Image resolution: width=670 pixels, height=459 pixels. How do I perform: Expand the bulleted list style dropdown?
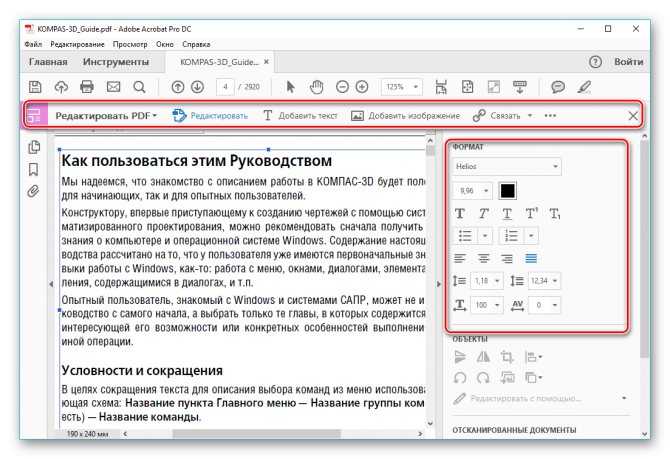tap(485, 235)
